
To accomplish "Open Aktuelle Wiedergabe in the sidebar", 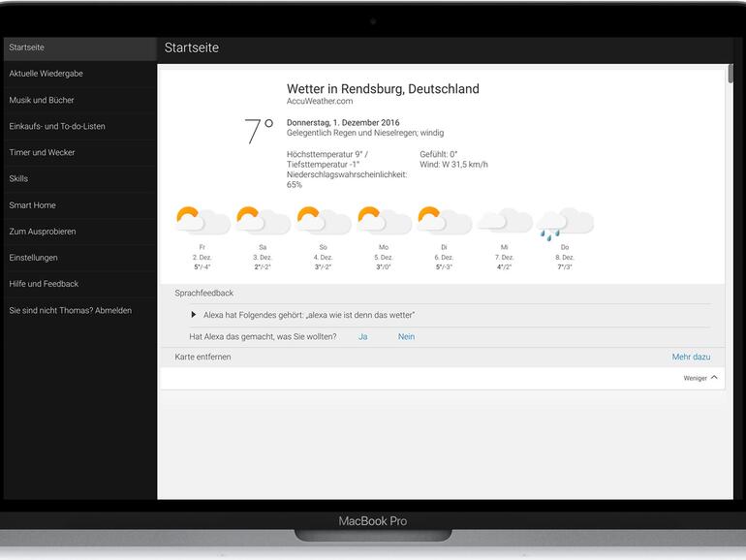I will tap(79, 74).
